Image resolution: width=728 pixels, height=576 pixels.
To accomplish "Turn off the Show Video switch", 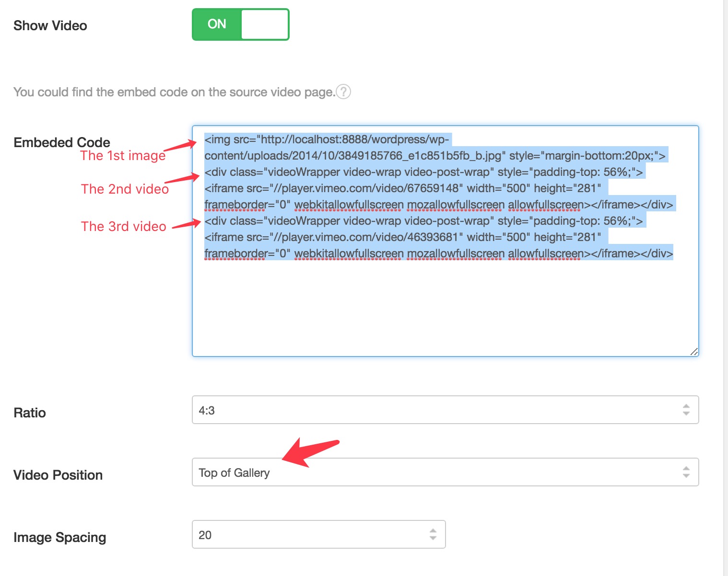I will click(240, 24).
